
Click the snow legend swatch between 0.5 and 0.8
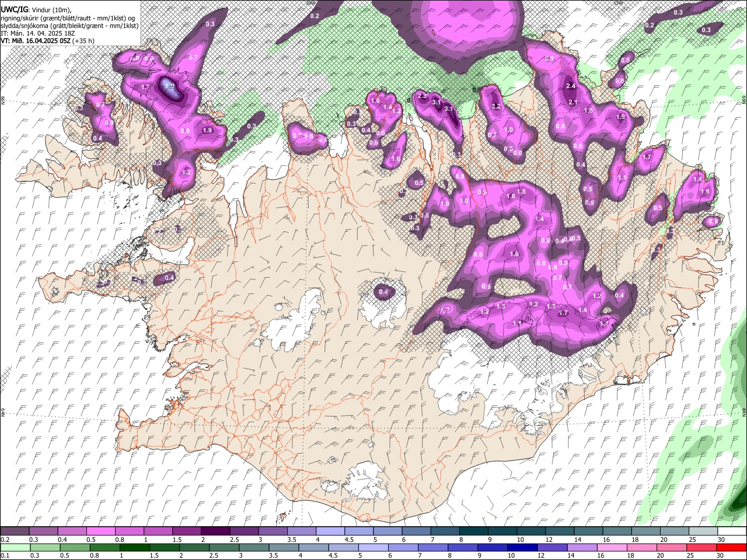tap(100, 531)
